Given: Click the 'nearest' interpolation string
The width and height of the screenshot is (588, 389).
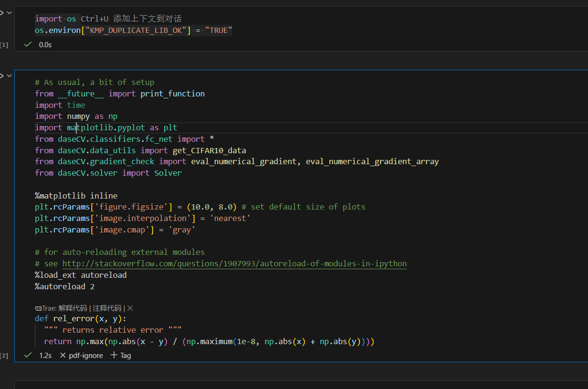Looking at the screenshot, I should click(x=230, y=218).
